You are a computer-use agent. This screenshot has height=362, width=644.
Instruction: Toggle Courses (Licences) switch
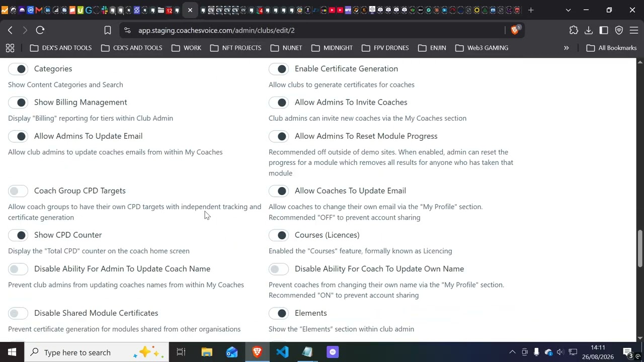pos(279,235)
